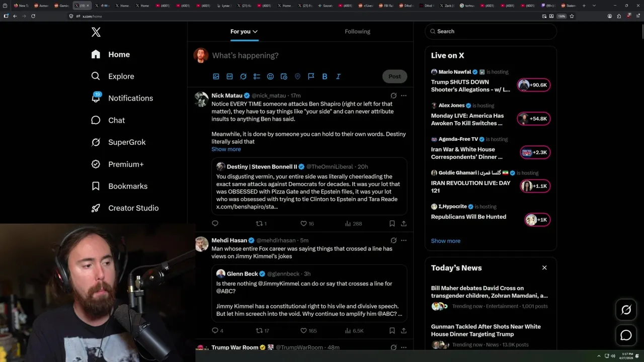Show more of Nick Matau's post
Screen dimensions: 644x362
pos(226,149)
